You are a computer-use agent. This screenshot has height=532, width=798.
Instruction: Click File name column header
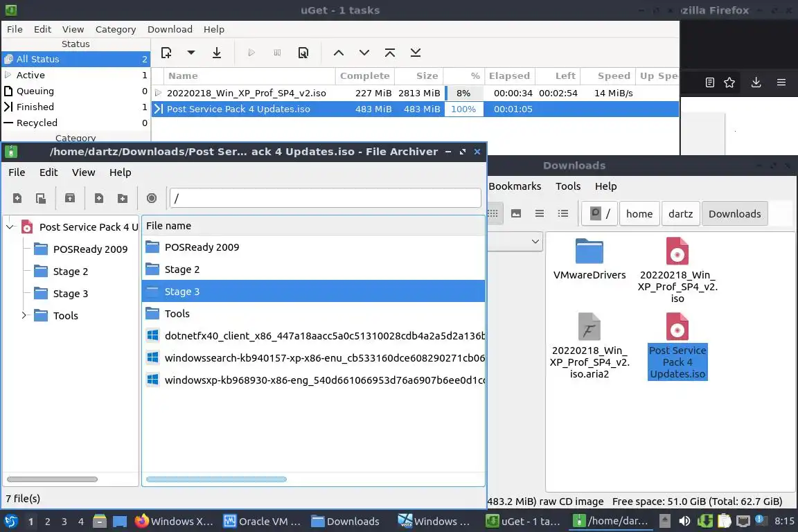(313, 226)
